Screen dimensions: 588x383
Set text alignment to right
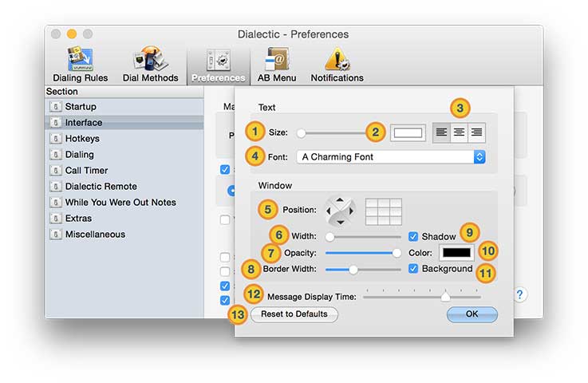click(476, 132)
